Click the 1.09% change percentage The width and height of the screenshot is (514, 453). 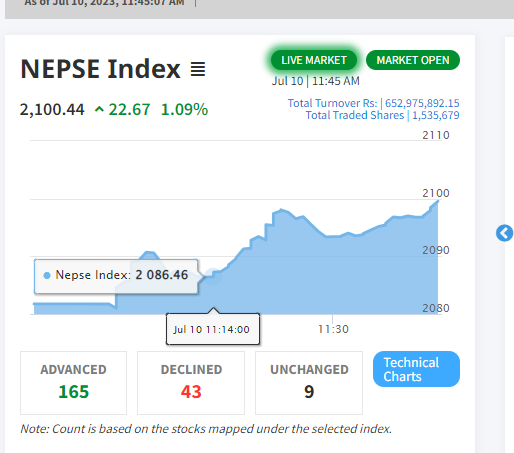tap(184, 109)
